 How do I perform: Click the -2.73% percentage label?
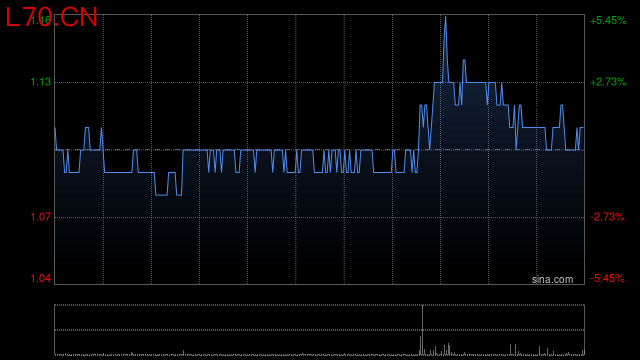pos(607,217)
